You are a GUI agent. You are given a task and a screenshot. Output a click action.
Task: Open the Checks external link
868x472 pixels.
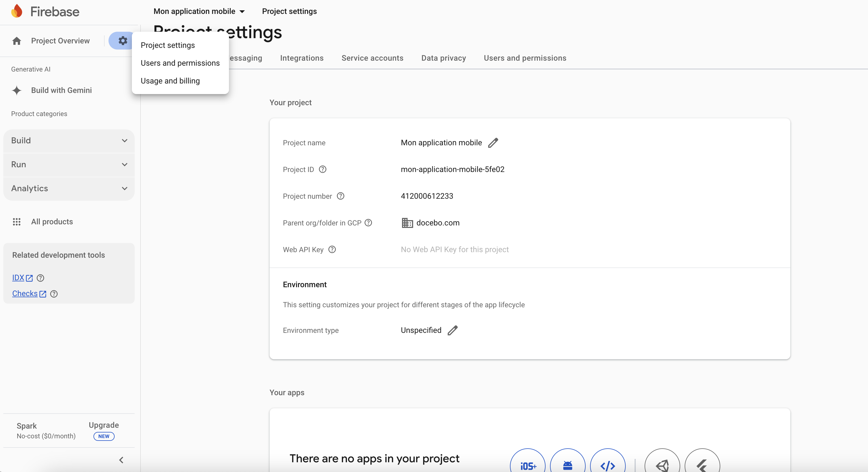click(x=29, y=293)
